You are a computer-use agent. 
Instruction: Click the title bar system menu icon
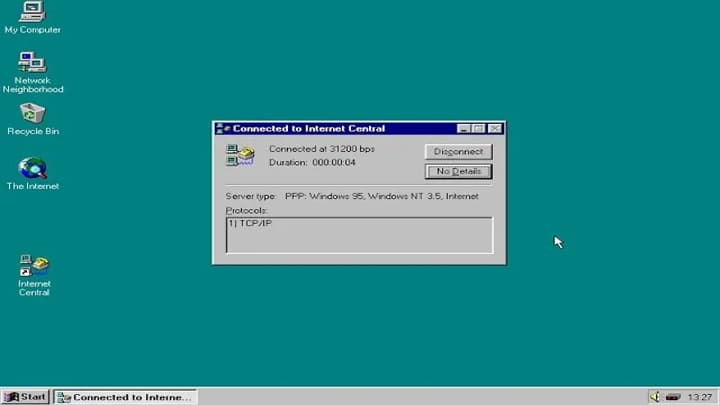223,129
